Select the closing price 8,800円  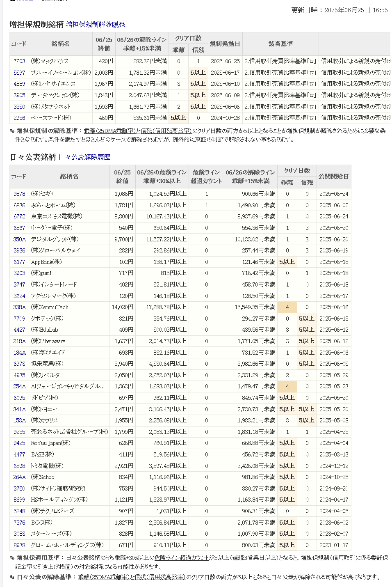point(124,216)
